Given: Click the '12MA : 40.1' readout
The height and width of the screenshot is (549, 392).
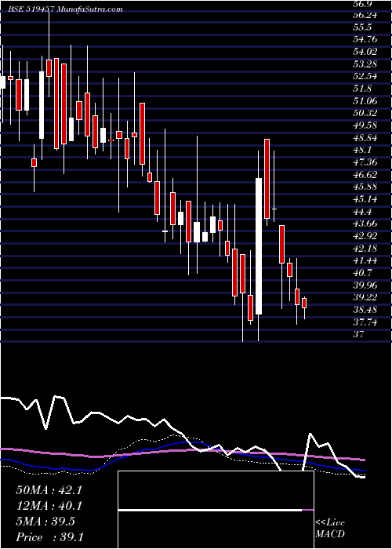Looking at the screenshot, I should click(49, 506).
